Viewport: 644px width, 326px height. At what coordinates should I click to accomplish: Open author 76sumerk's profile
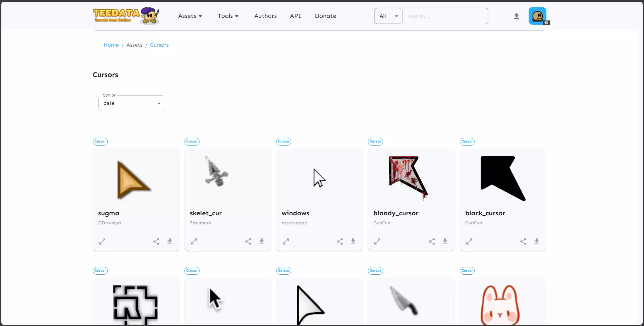pyautogui.click(x=201, y=223)
